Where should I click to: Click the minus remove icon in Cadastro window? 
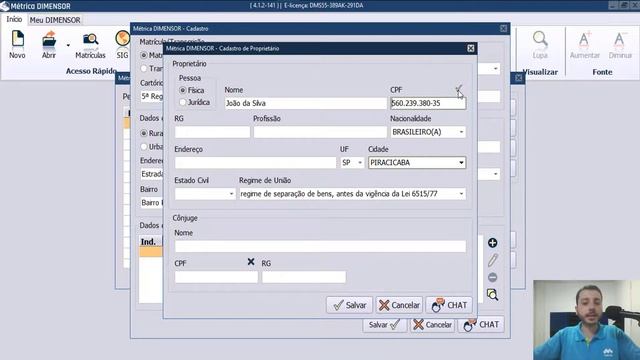click(x=492, y=278)
